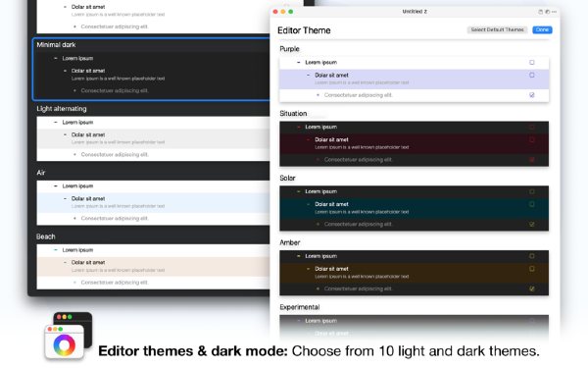Screen dimensions: 588x368
Task: Check the Lorem ipsum checkbox in the Purple theme
Action: (532, 63)
